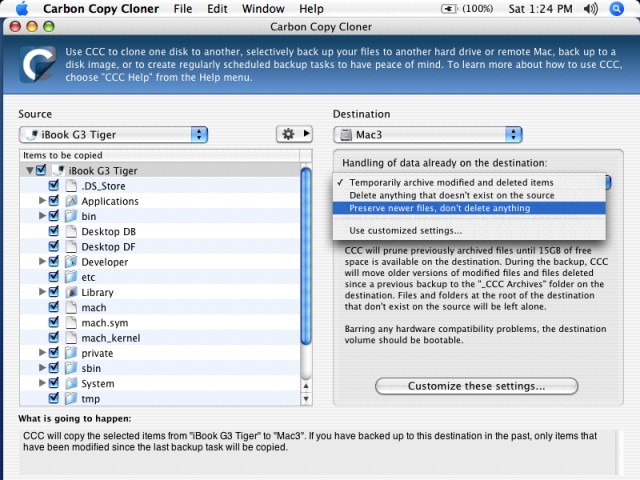Click the Carbon Copy Cloner logo icon
The width and height of the screenshot is (640, 480).
pos(38,64)
